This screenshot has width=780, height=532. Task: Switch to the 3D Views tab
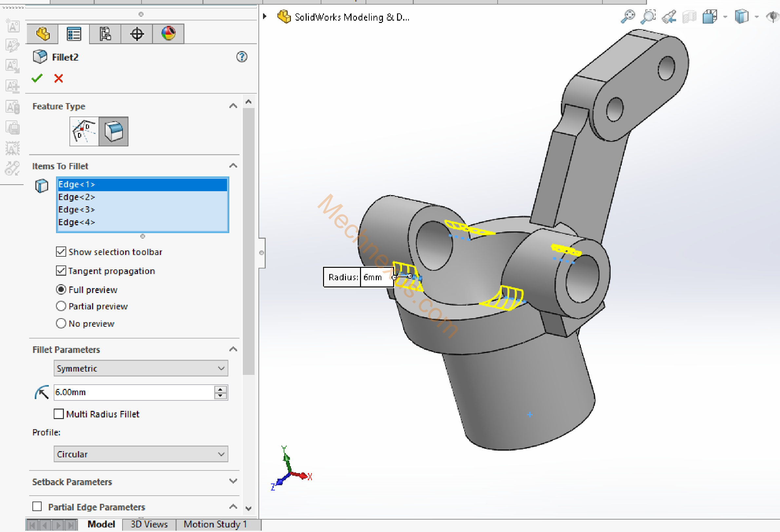[149, 524]
